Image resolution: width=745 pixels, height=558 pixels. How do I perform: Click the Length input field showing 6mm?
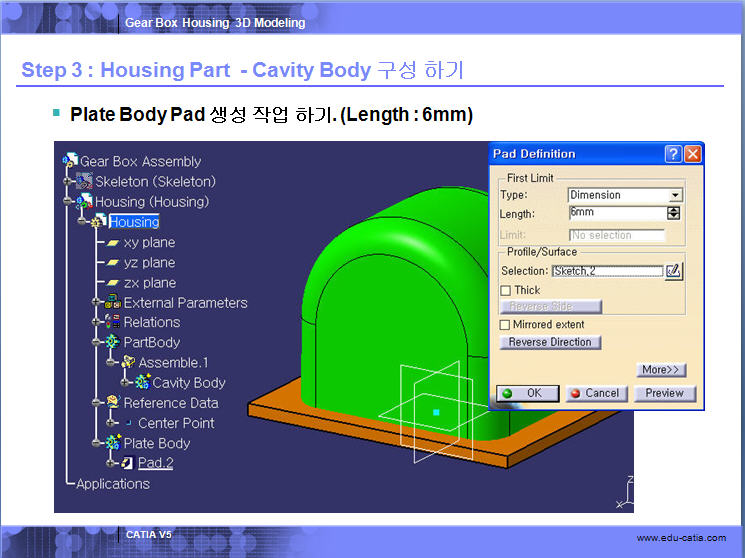(616, 213)
